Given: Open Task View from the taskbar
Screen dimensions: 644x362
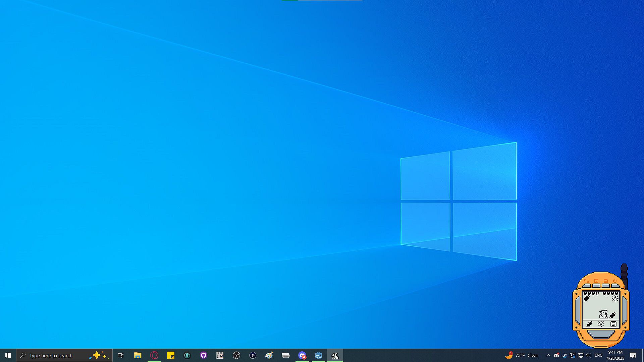Looking at the screenshot, I should click(121, 355).
